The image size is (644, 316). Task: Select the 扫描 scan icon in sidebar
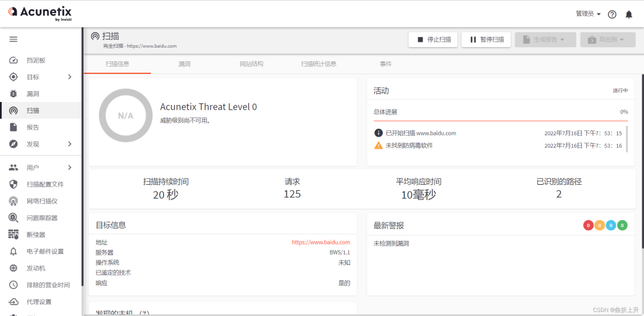pyautogui.click(x=14, y=110)
